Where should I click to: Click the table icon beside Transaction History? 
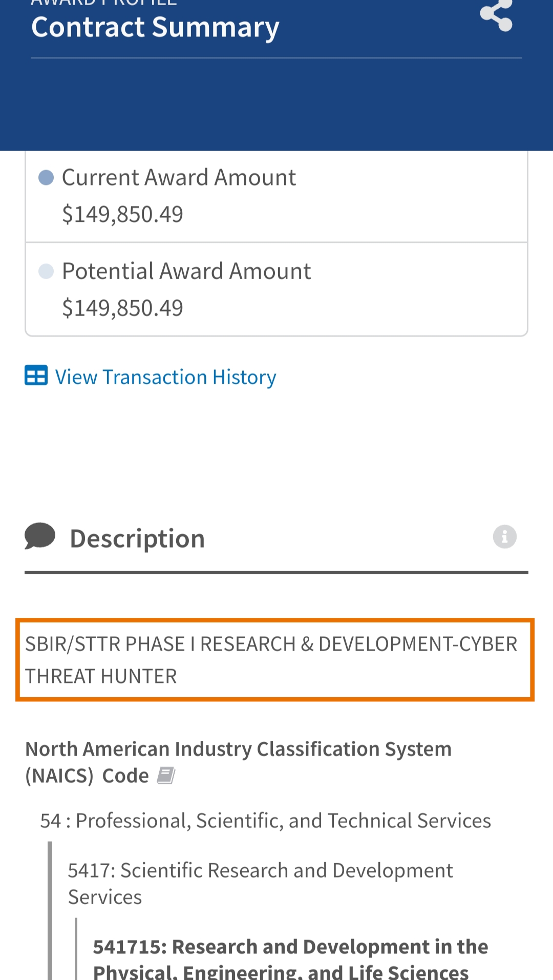(36, 376)
